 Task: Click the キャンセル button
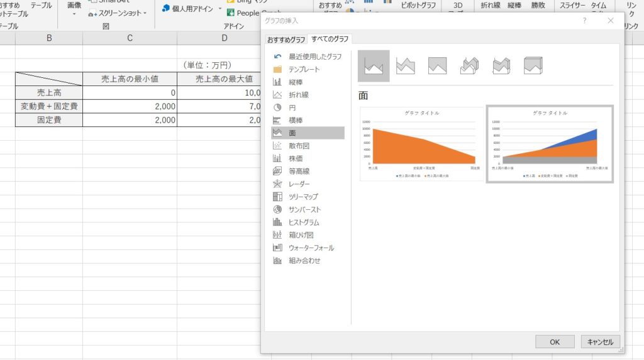(x=601, y=342)
